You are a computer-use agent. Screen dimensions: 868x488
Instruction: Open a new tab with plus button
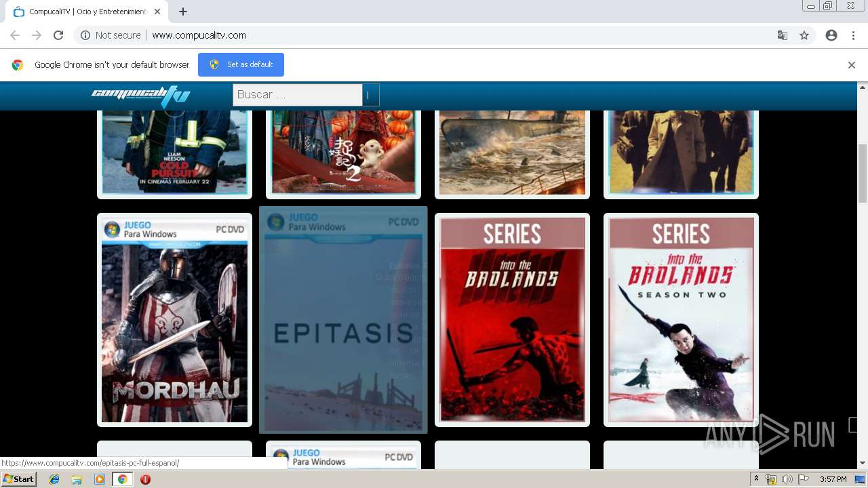coord(183,12)
